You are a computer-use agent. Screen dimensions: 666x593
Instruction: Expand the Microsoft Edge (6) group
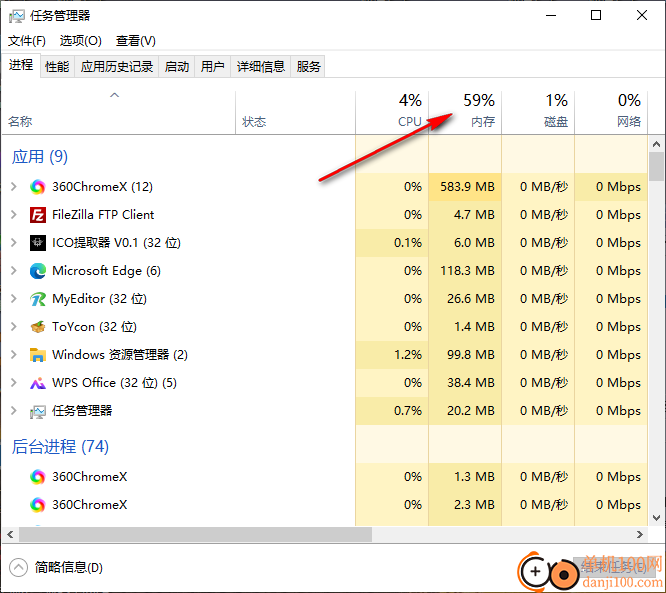coord(14,271)
